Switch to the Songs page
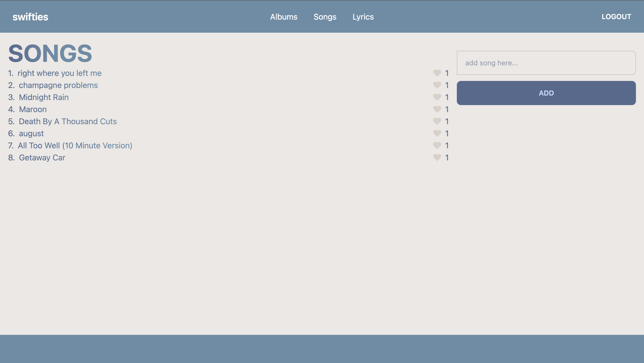This screenshot has height=363, width=644. [x=325, y=17]
